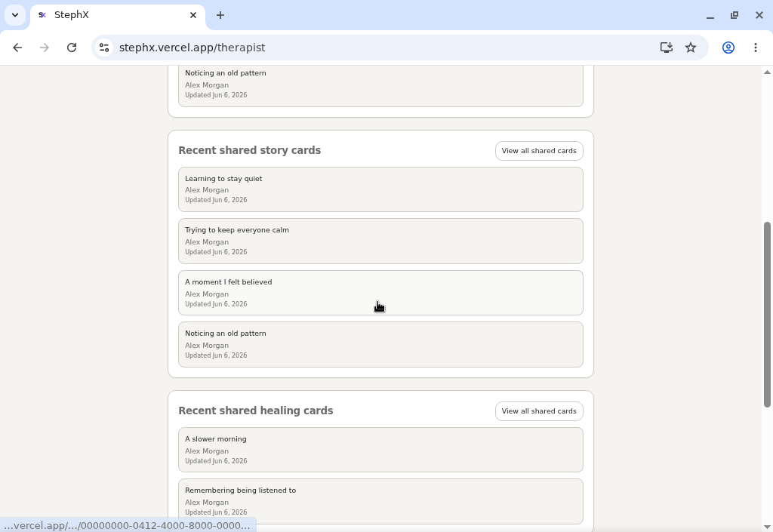Open 'A slower morning' healing card
773x532 pixels.
point(380,450)
